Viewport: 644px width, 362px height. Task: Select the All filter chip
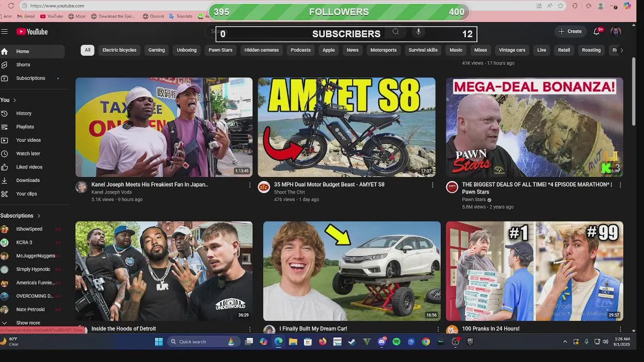point(88,50)
